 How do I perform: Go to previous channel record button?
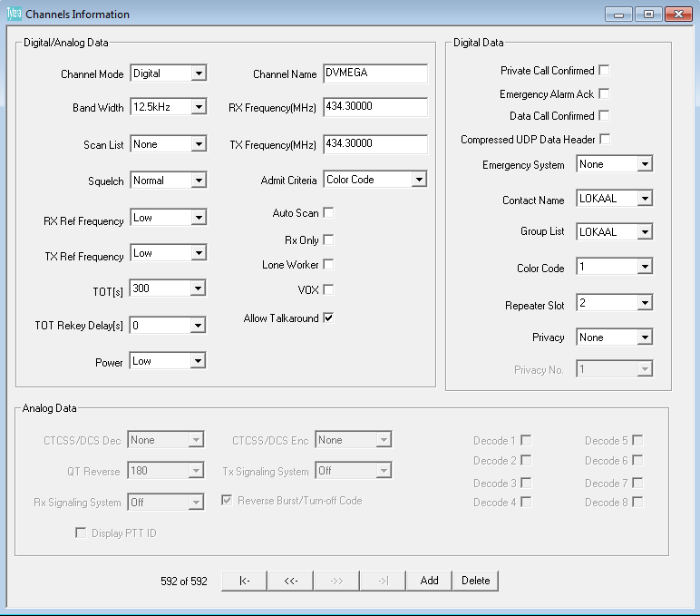[x=290, y=581]
